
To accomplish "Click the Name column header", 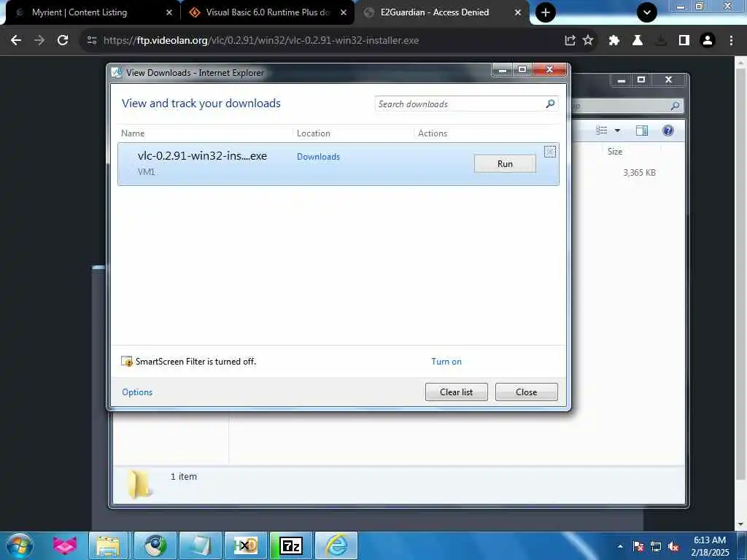I will pyautogui.click(x=133, y=133).
